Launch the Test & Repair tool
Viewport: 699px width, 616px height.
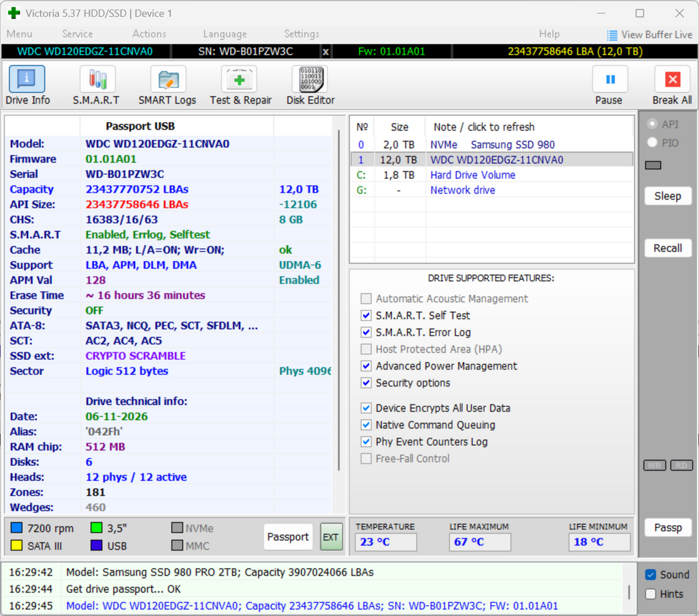240,79
